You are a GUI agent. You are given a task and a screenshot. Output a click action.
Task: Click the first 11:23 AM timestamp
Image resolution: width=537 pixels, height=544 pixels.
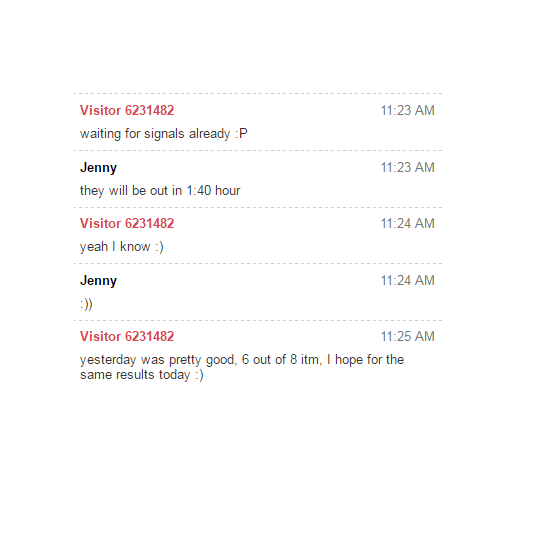(x=407, y=111)
